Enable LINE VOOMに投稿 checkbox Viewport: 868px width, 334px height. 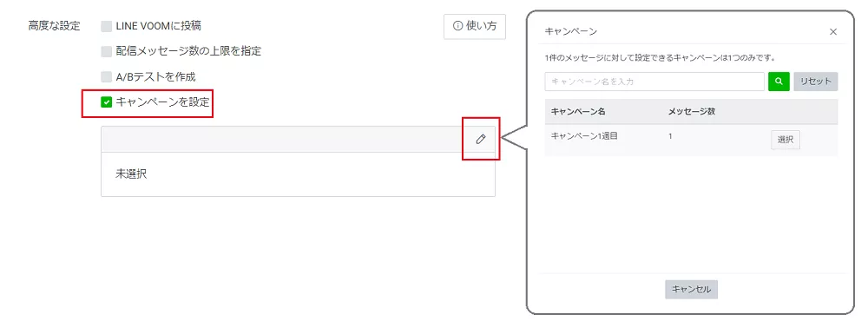[x=106, y=26]
